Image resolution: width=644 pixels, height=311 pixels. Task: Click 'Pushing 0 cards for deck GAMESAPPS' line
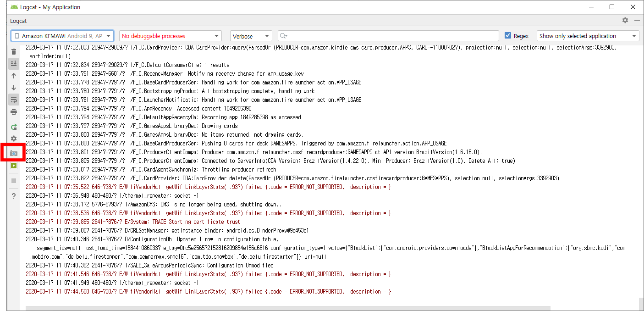coord(236,143)
